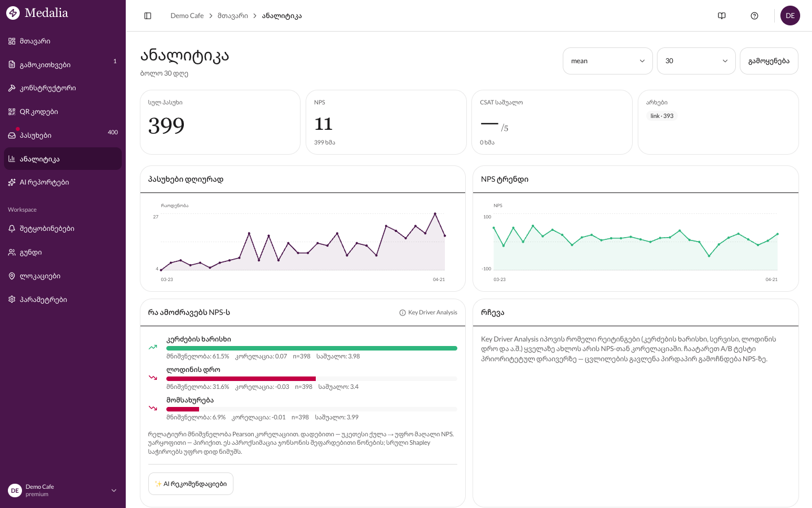Image resolution: width=812 pixels, height=508 pixels.
Task: Click the DE profile avatar
Action: (790, 15)
